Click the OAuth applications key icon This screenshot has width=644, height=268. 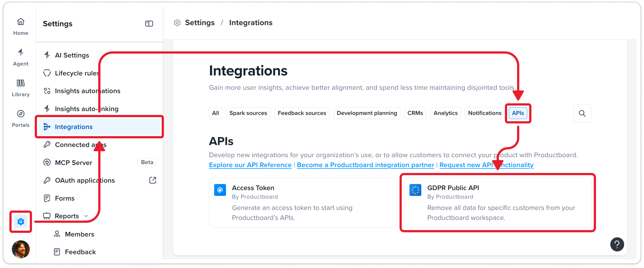(x=47, y=180)
